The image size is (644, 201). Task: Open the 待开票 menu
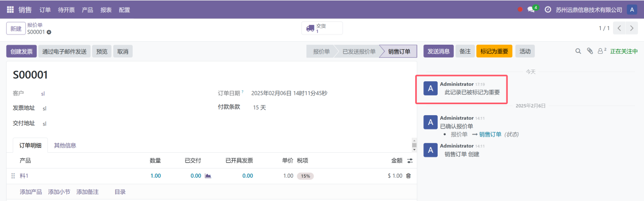click(x=66, y=10)
